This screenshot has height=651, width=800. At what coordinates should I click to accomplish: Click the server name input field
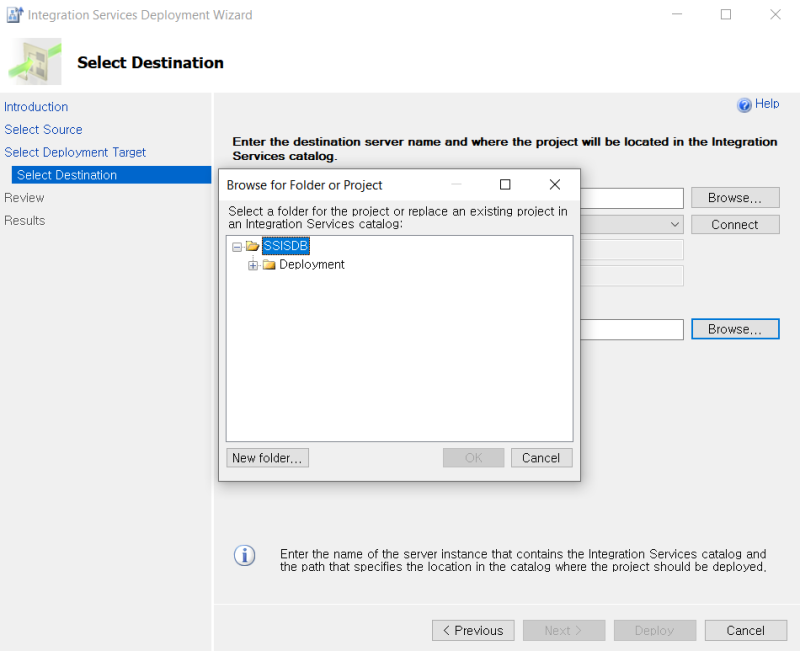(x=632, y=198)
